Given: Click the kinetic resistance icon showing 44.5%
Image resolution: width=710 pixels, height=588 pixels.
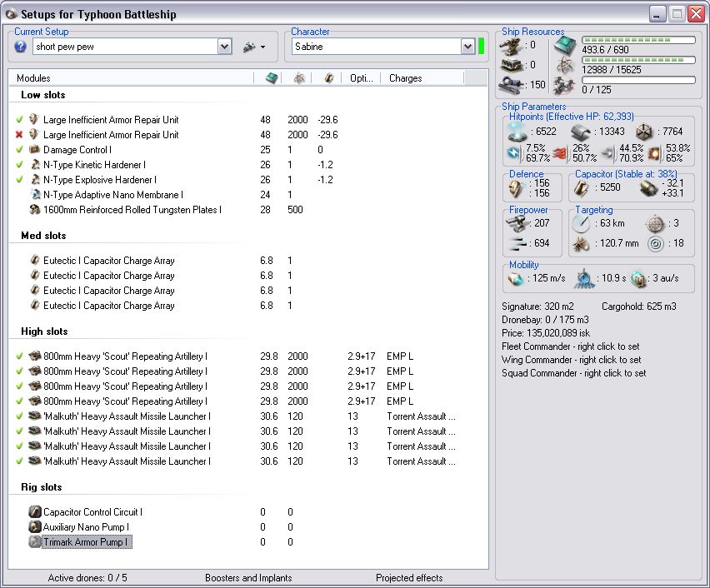Looking at the screenshot, I should click(x=607, y=153).
